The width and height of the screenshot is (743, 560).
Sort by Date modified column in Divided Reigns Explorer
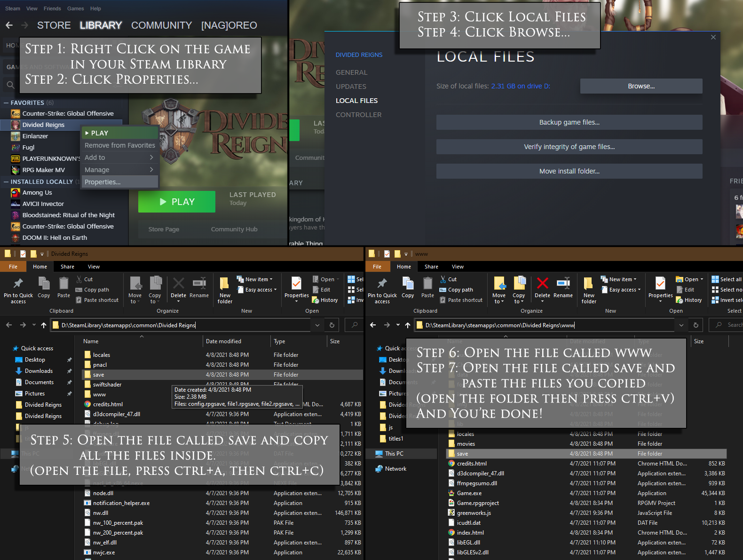pos(223,341)
